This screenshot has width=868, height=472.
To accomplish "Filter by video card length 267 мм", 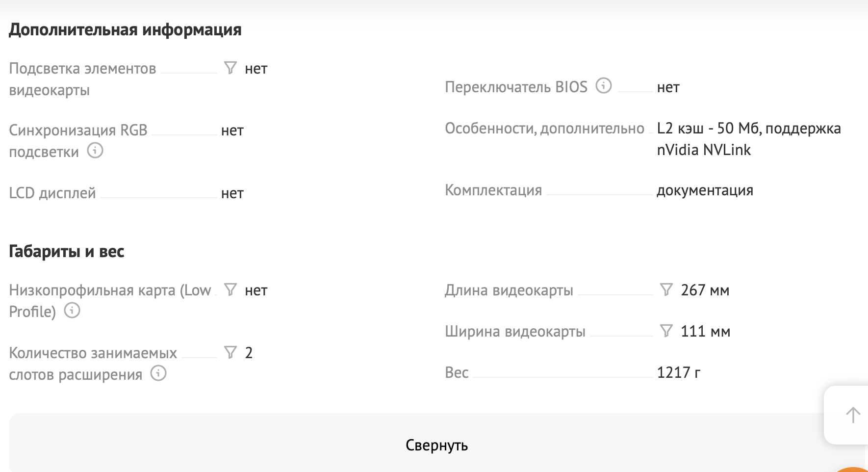I will pos(666,289).
